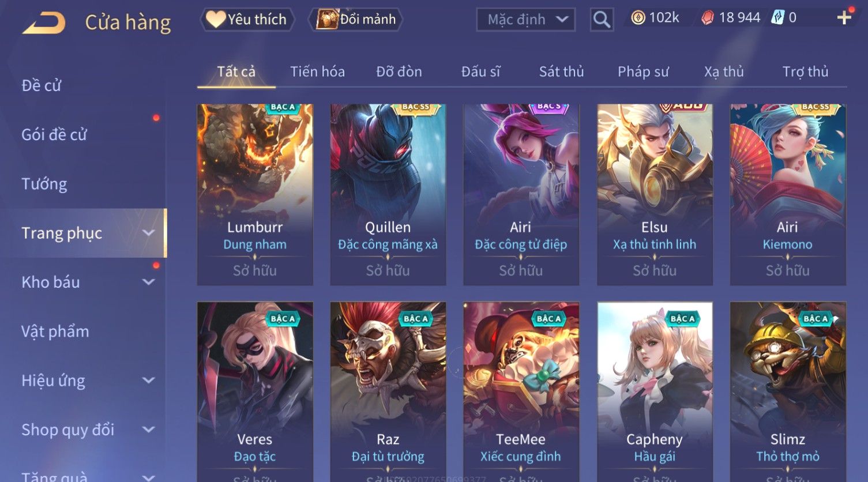Select the Tiến hóa tab

pos(317,71)
